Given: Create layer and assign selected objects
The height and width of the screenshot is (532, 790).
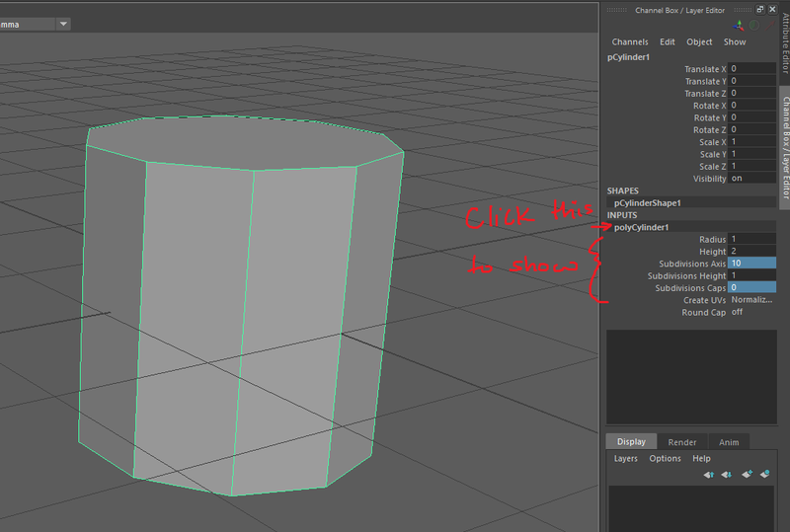Looking at the screenshot, I should [x=764, y=474].
